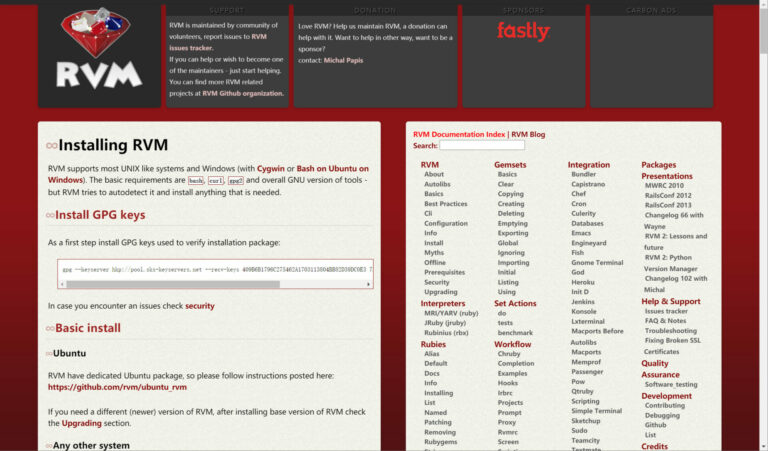Open the RVM section heading in index
The width and height of the screenshot is (768, 451).
point(430,165)
